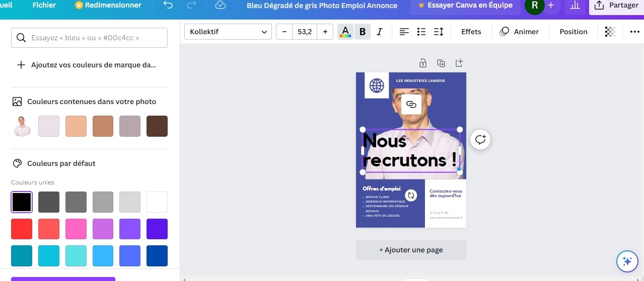Click the design title Bleu Dégradé
The image size is (644, 281).
(322, 6)
